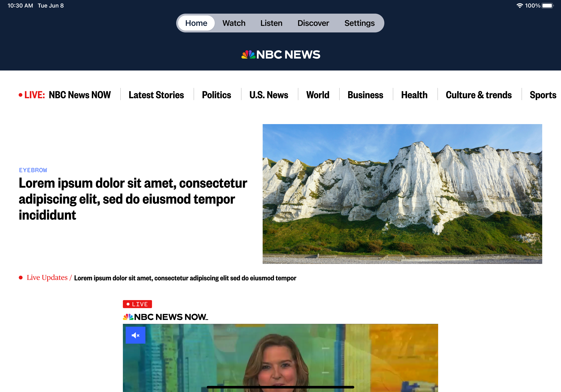Open the Discover tab
Viewport: 561px width, 392px height.
pyautogui.click(x=313, y=23)
